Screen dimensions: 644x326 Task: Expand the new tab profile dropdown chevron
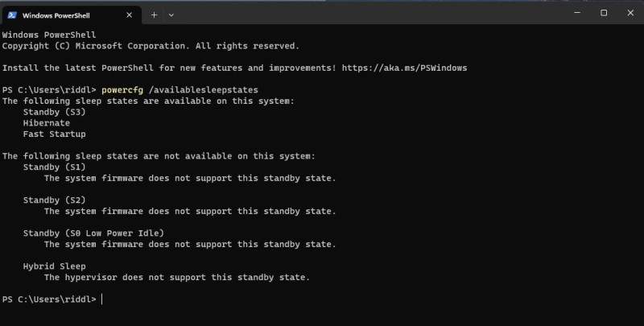[x=171, y=15]
